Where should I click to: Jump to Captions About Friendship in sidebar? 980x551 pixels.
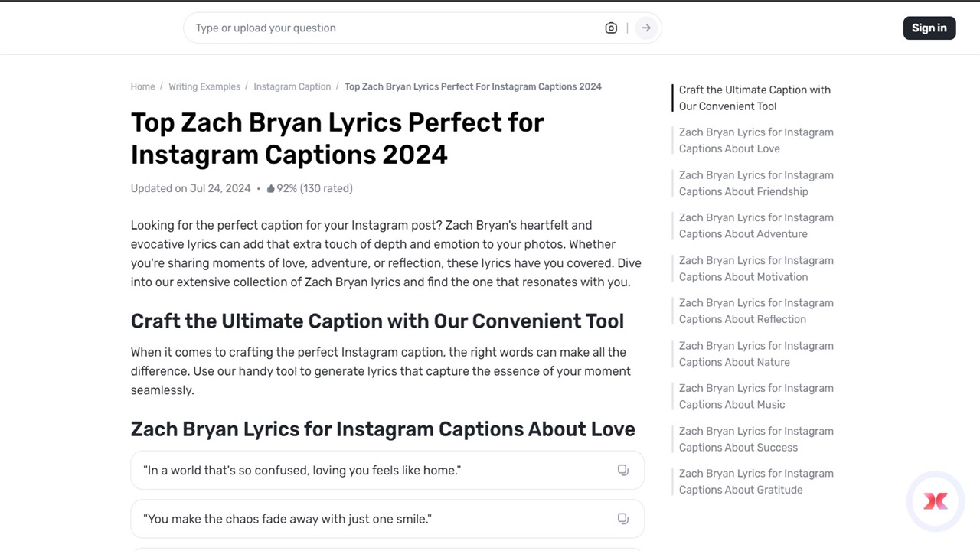pos(756,184)
